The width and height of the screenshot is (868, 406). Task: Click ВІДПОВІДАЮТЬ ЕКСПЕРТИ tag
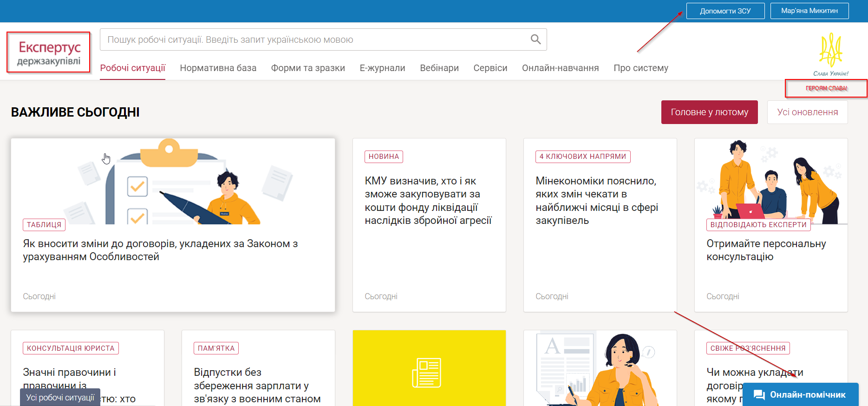[x=758, y=225]
